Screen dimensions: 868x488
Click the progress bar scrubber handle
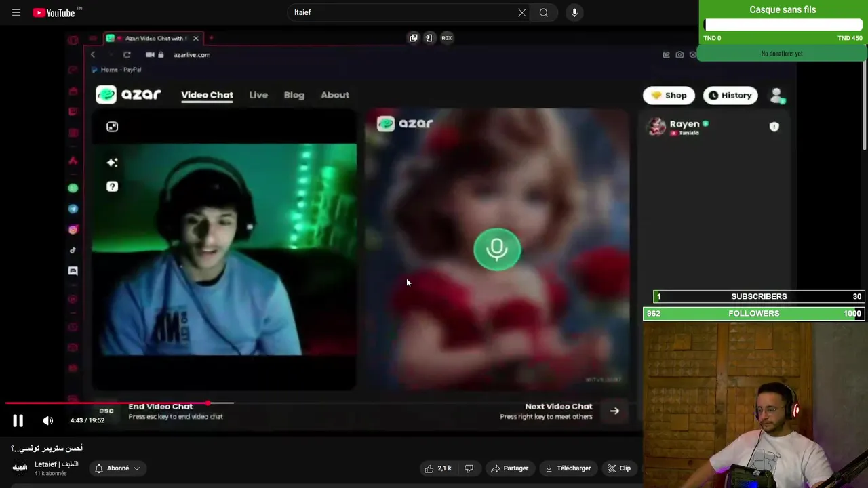(208, 403)
